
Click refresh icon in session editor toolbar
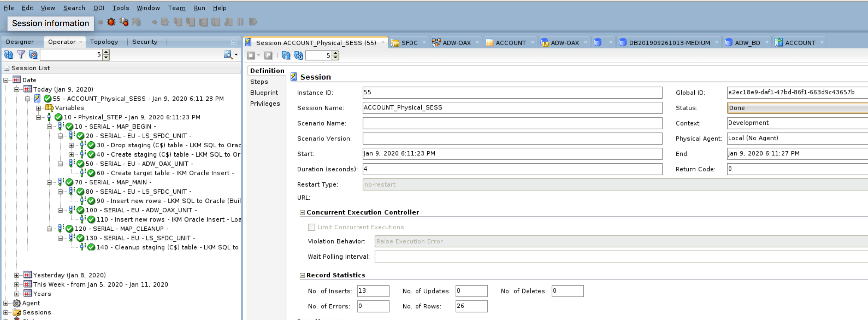point(286,56)
